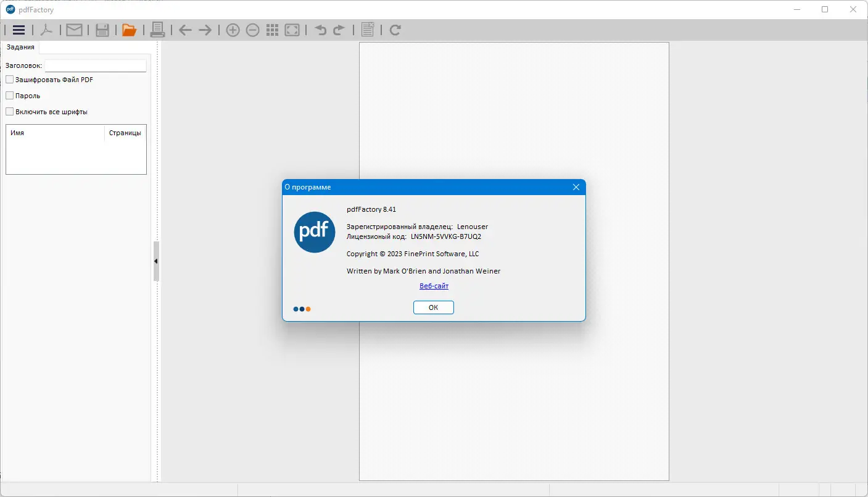Collapse the side panel with the arrow handle
Image resolution: width=868 pixels, height=497 pixels.
click(x=156, y=261)
